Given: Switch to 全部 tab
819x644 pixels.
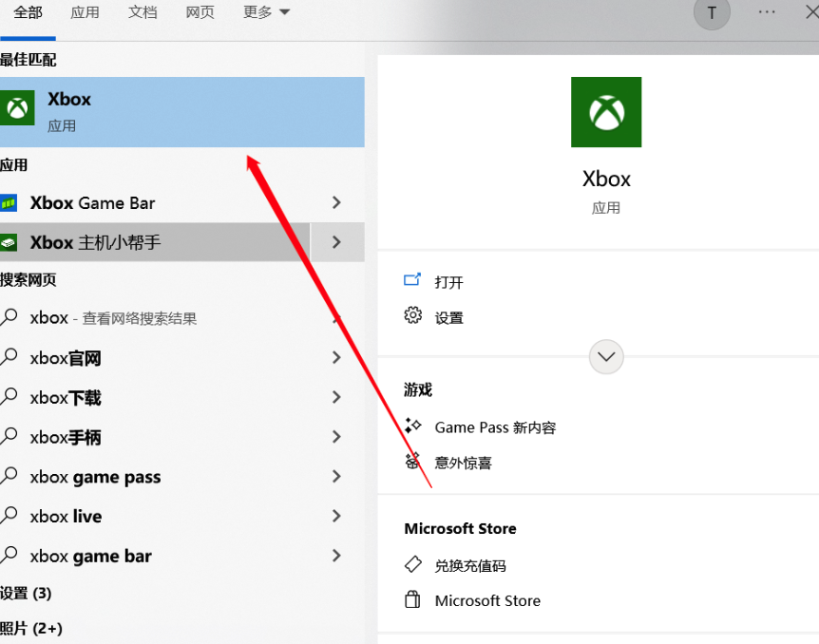Looking at the screenshot, I should click(28, 12).
